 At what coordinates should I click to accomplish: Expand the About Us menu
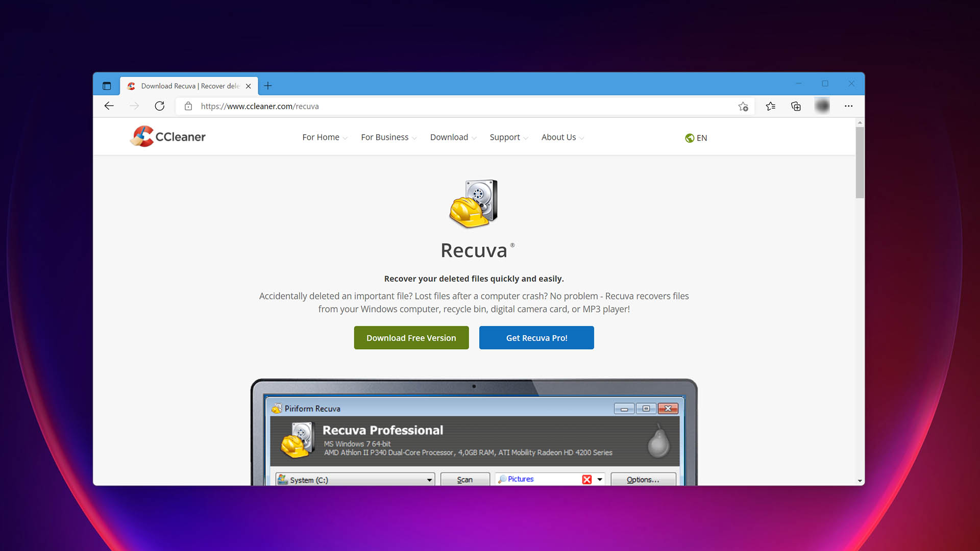tap(562, 137)
